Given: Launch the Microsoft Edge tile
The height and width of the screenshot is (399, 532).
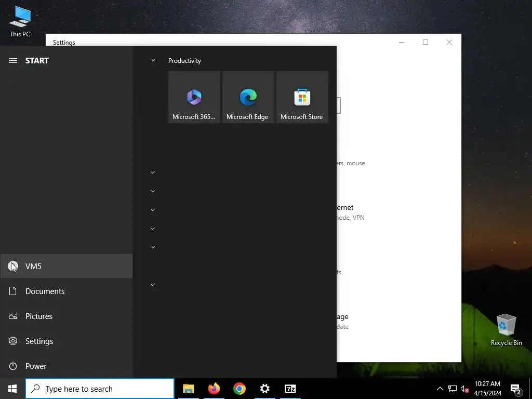Looking at the screenshot, I should 248,97.
